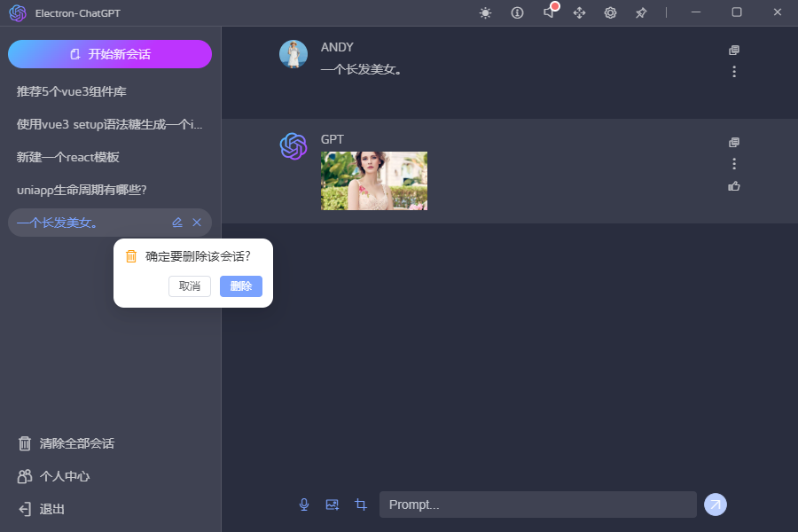The width and height of the screenshot is (798, 532).
Task: Pin the window with pushpin icon
Action: click(x=641, y=12)
